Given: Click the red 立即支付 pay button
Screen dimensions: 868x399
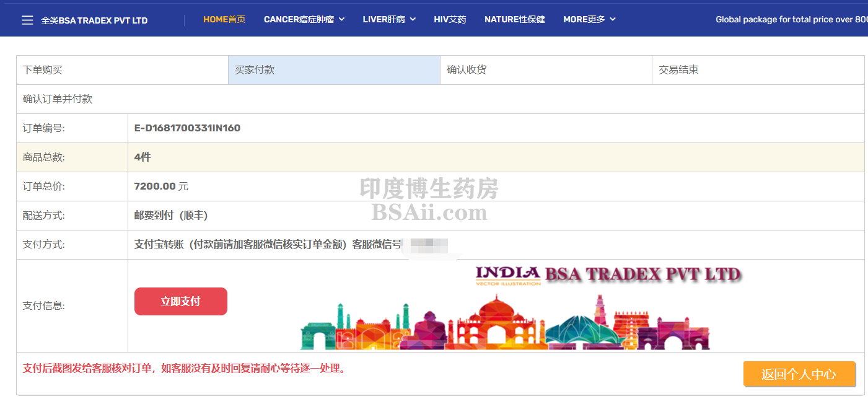Looking at the screenshot, I should point(181,301).
